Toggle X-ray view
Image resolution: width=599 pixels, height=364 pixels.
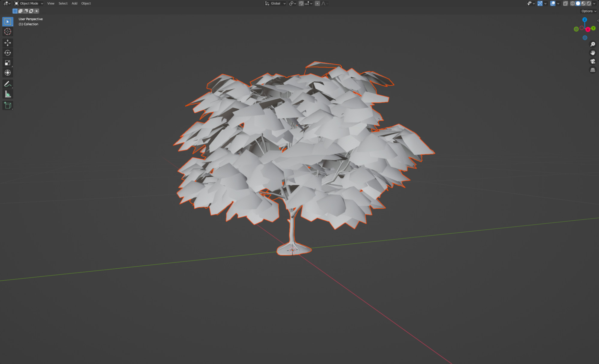pos(565,4)
